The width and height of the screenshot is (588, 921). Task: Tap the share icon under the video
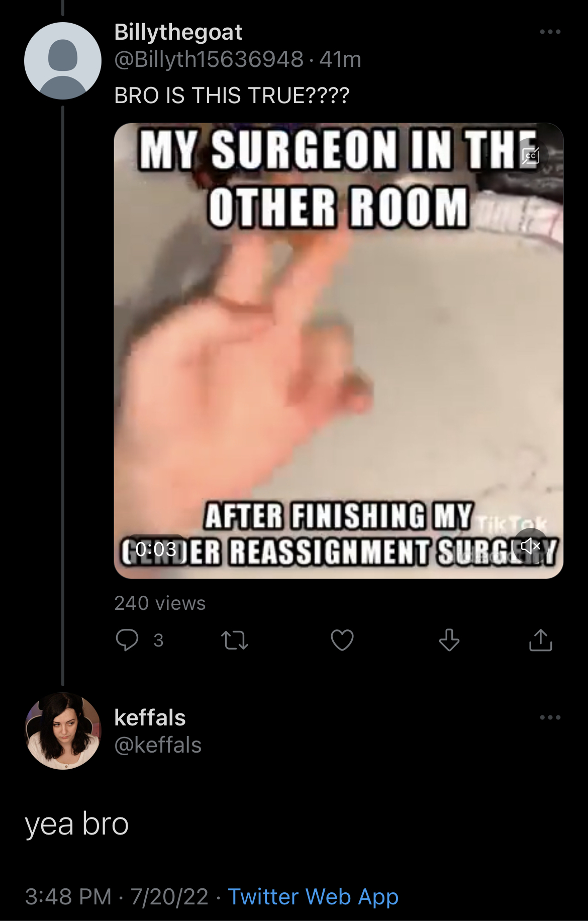point(541,640)
